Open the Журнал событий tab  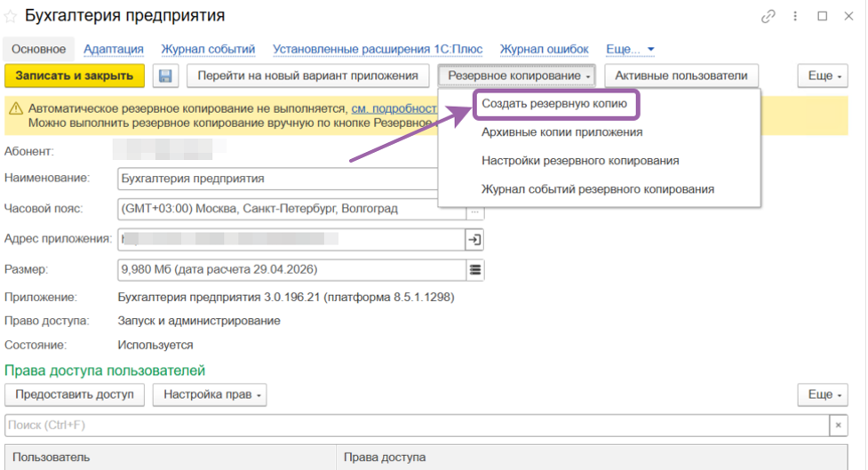[208, 49]
